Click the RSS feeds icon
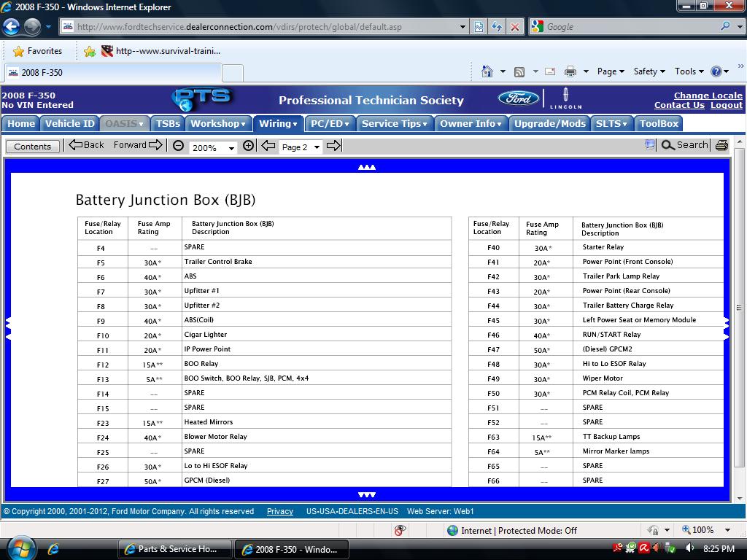Viewport: 747px width, 560px height. click(519, 71)
